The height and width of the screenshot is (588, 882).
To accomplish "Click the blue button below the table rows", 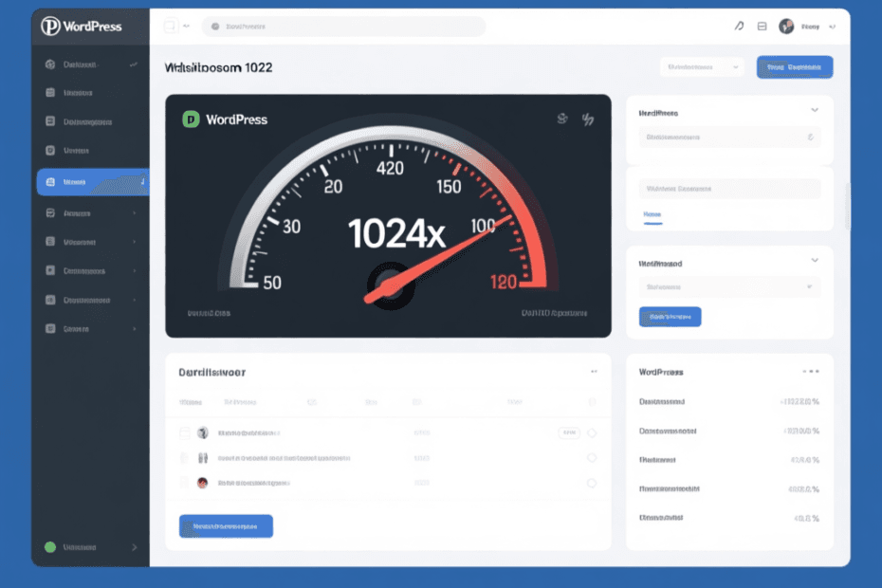I will tap(226, 525).
